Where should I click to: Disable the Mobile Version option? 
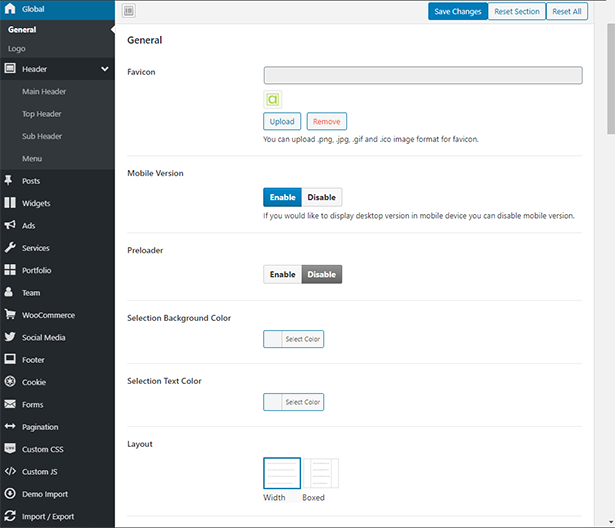[321, 197]
